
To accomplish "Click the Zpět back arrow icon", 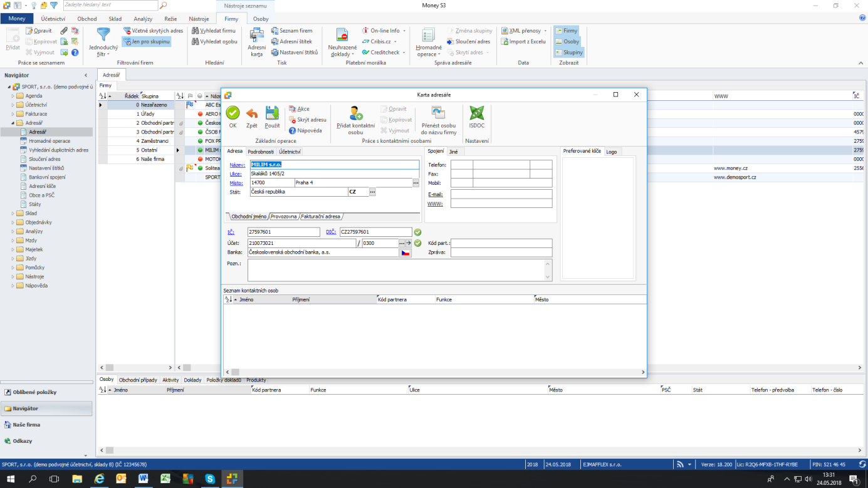I will click(251, 117).
